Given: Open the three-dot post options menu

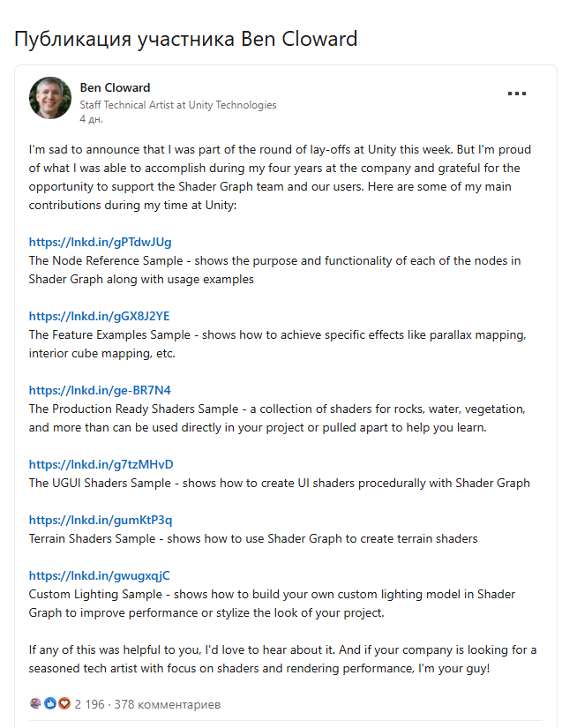Looking at the screenshot, I should pyautogui.click(x=516, y=94).
